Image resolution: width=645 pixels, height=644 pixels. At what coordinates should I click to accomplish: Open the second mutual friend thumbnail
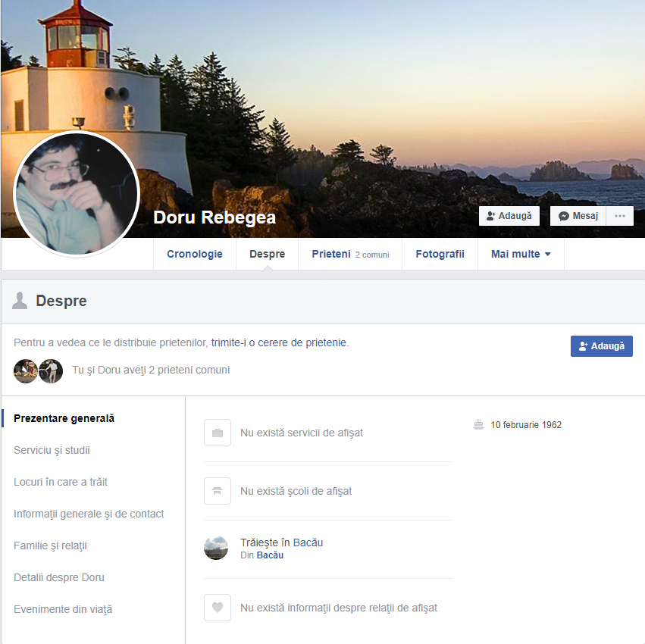point(51,371)
